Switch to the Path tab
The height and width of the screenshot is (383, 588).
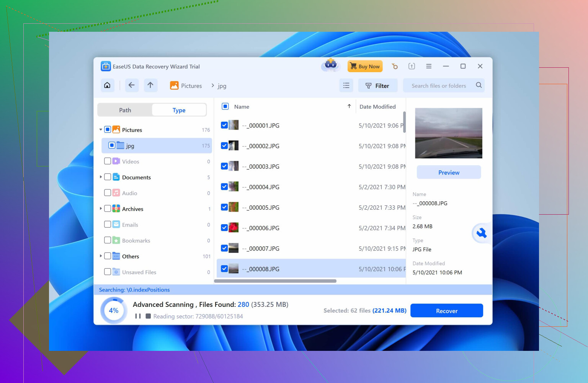[125, 110]
